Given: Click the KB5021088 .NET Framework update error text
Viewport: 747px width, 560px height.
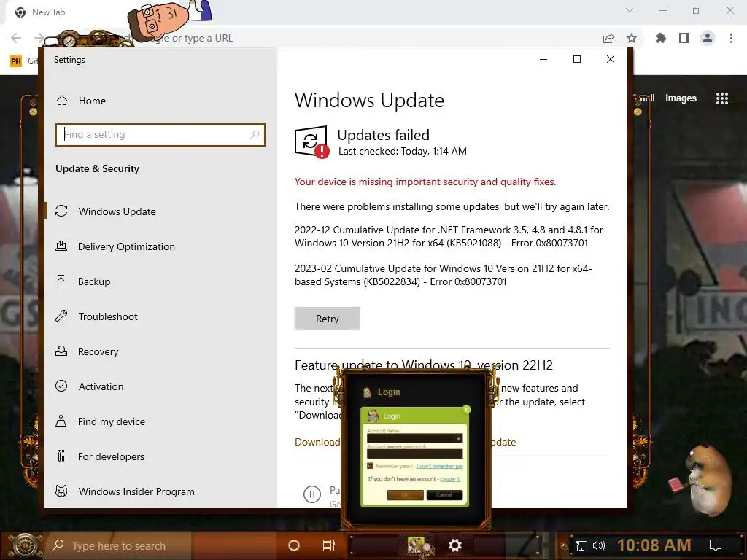Looking at the screenshot, I should pos(449,236).
